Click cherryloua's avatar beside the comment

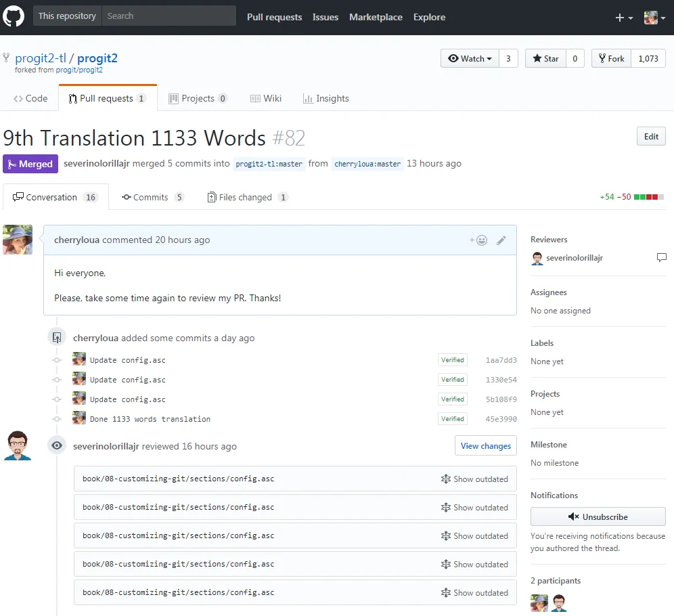[x=18, y=240]
